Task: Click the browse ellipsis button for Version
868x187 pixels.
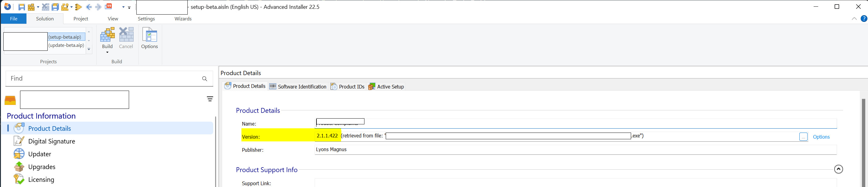Action: point(803,137)
